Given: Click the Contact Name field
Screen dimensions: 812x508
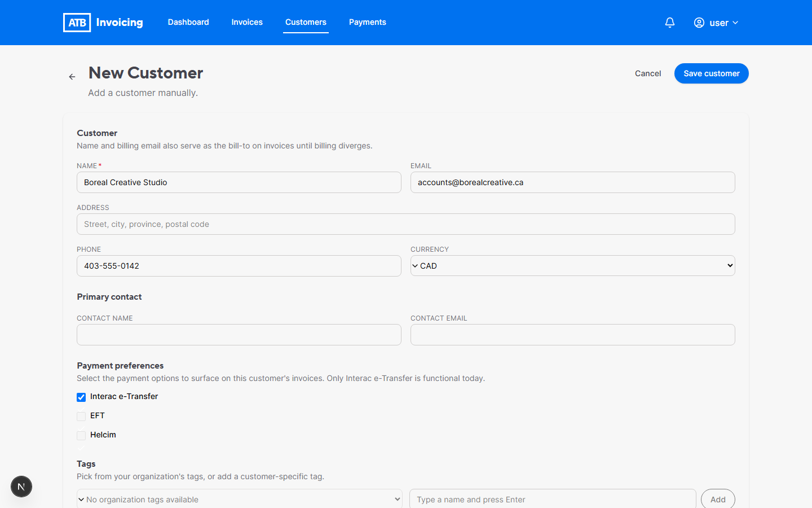Looking at the screenshot, I should click(239, 335).
